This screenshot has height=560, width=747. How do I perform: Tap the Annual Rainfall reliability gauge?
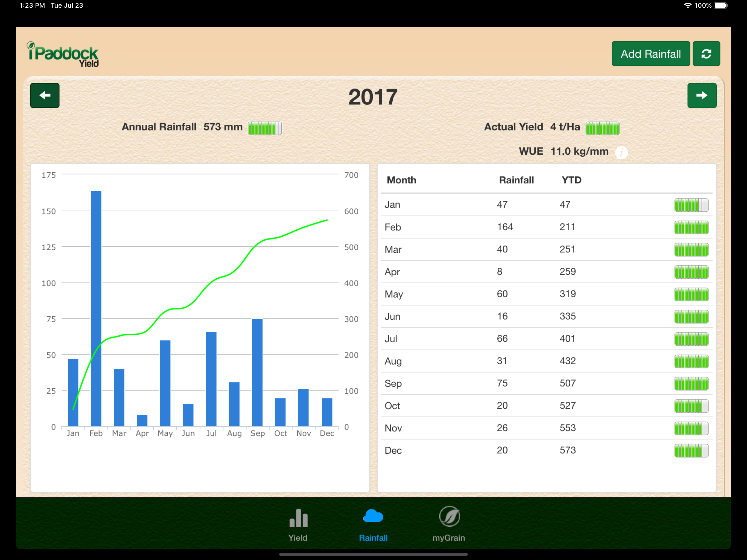tap(265, 128)
